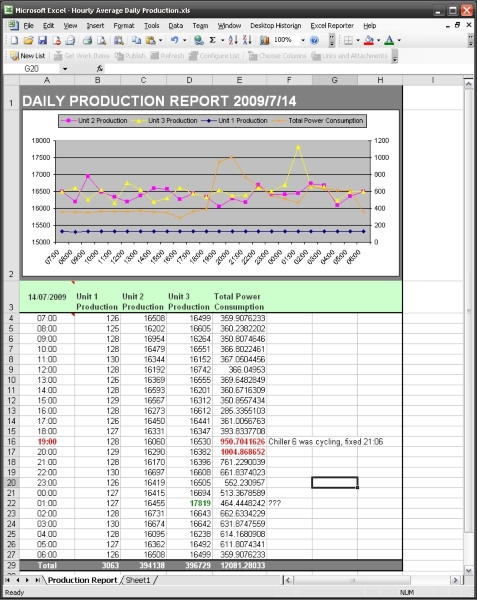Launch the Chart Wizard icon
The height and width of the screenshot is (600, 477).
(x=264, y=40)
